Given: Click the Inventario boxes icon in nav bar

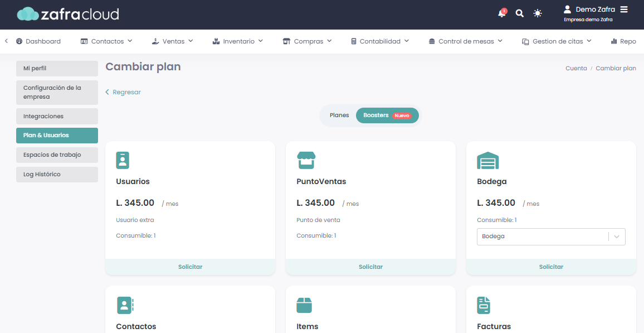Looking at the screenshot, I should tap(217, 41).
